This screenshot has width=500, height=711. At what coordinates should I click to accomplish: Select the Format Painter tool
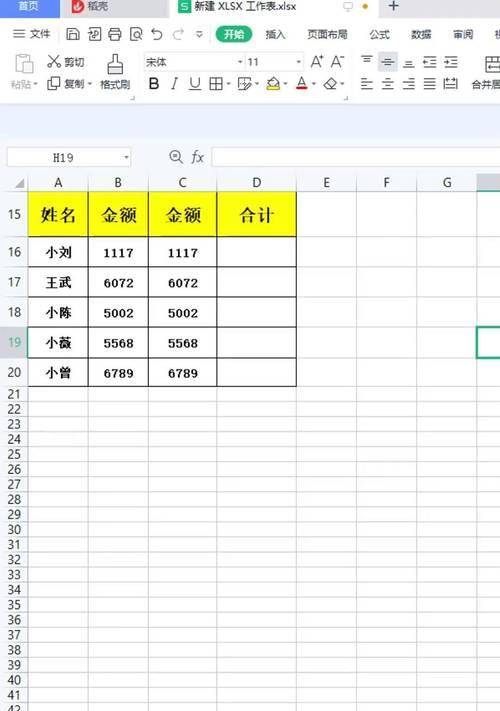click(115, 72)
